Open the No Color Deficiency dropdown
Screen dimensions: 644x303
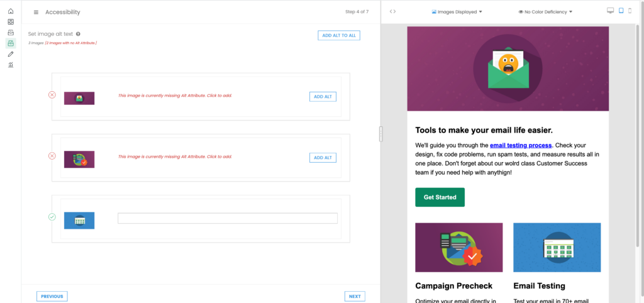pyautogui.click(x=545, y=12)
